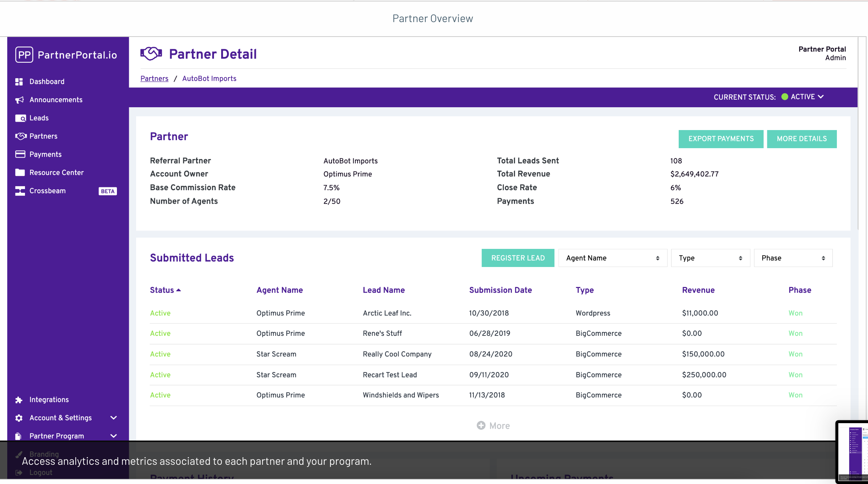Click the Resource Center folder icon

20,172
